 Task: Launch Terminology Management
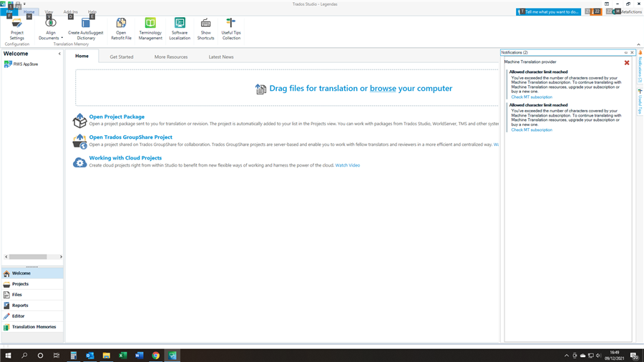coord(150,29)
